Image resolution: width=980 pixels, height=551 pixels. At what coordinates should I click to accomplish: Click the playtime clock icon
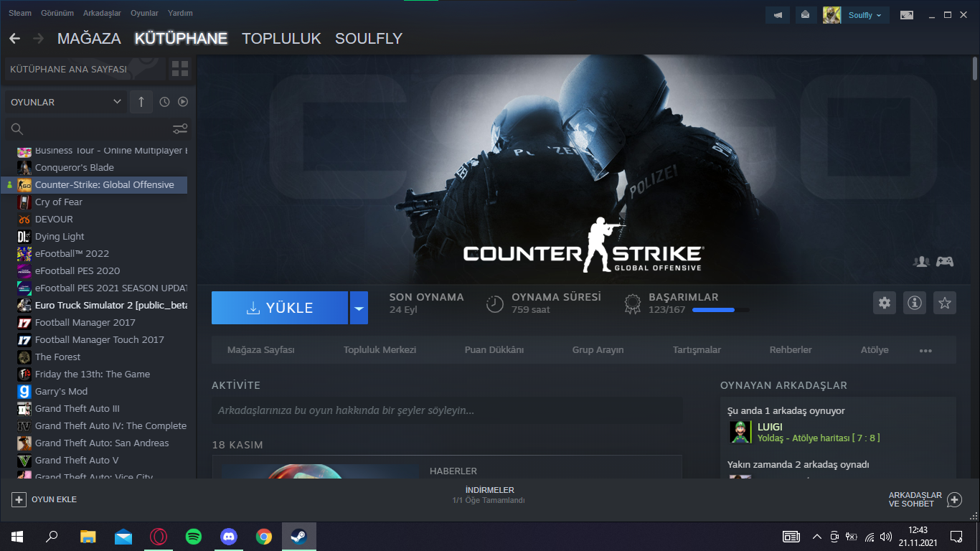click(495, 303)
